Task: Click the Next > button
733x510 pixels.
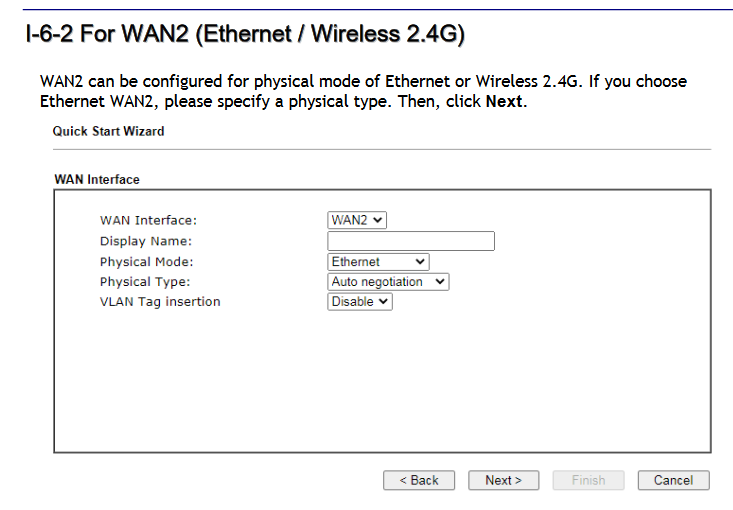Action: (503, 480)
